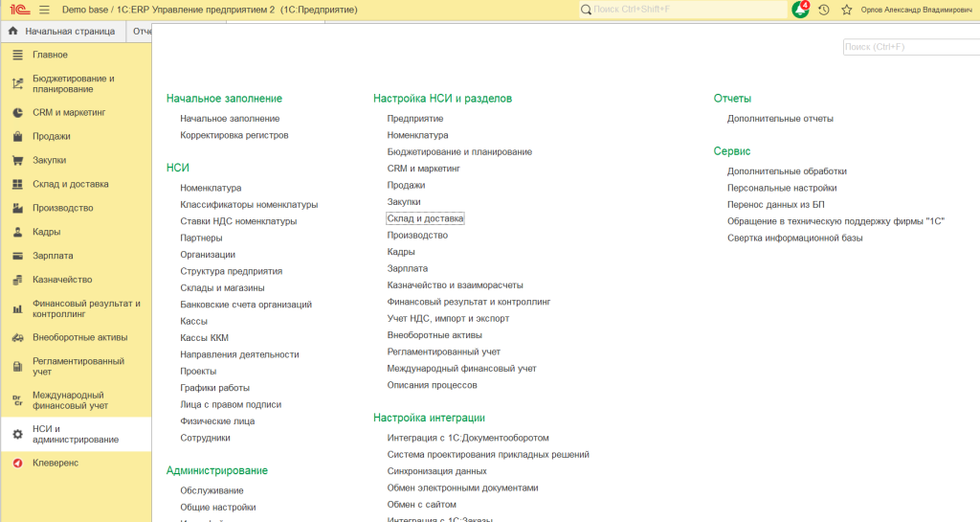The width and height of the screenshot is (980, 522).
Task: Open Корректировка регистров link
Action: point(234,135)
